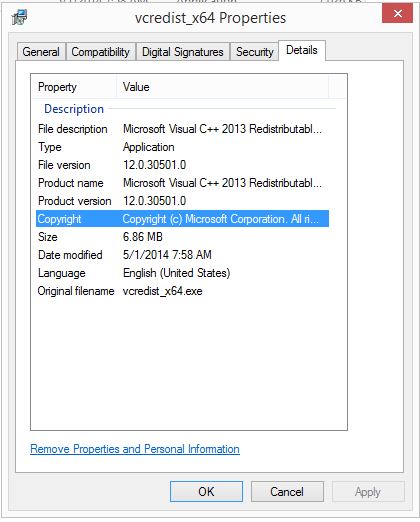Click the Description group heading

pyautogui.click(x=74, y=109)
